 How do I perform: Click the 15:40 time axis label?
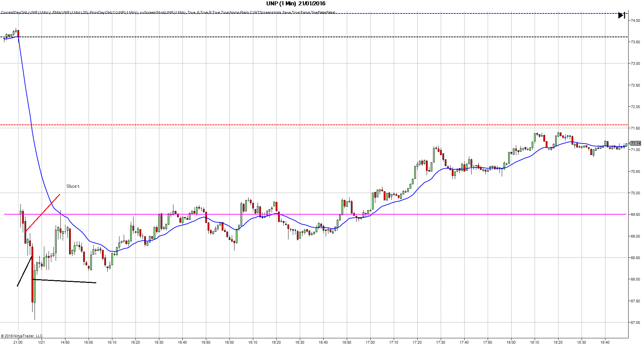(x=182, y=342)
